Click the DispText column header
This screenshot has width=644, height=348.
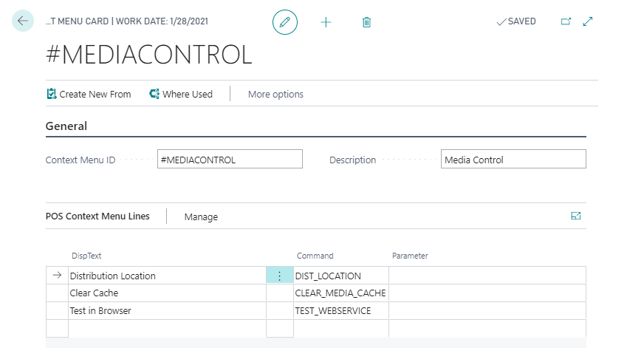(86, 256)
